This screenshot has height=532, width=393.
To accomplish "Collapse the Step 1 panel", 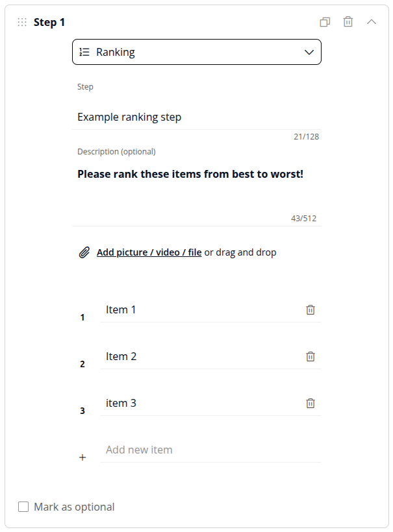I will coord(372,22).
